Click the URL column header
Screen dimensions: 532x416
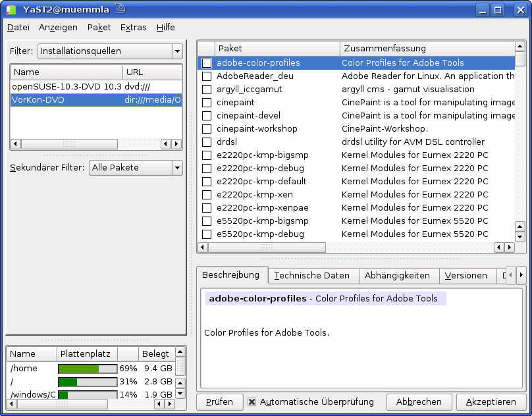[152, 72]
